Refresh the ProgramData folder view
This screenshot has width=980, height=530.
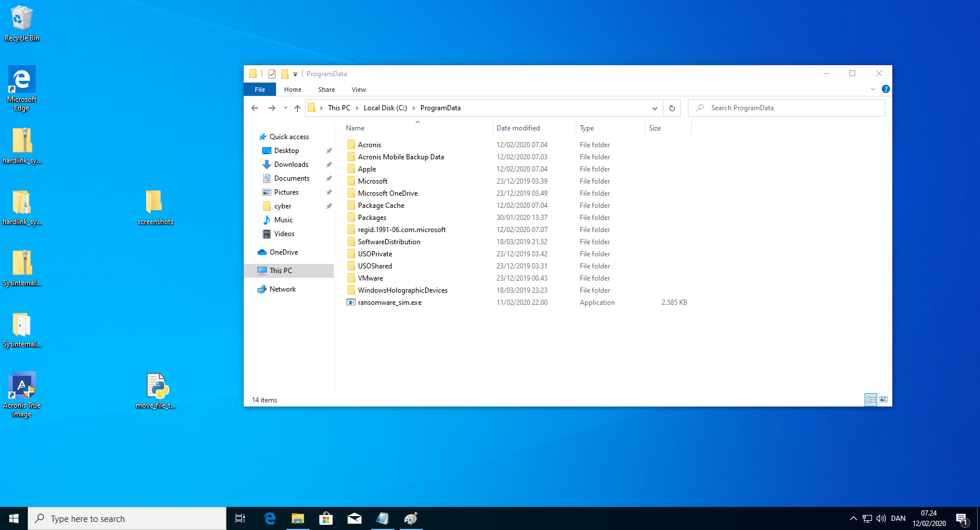pos(672,108)
